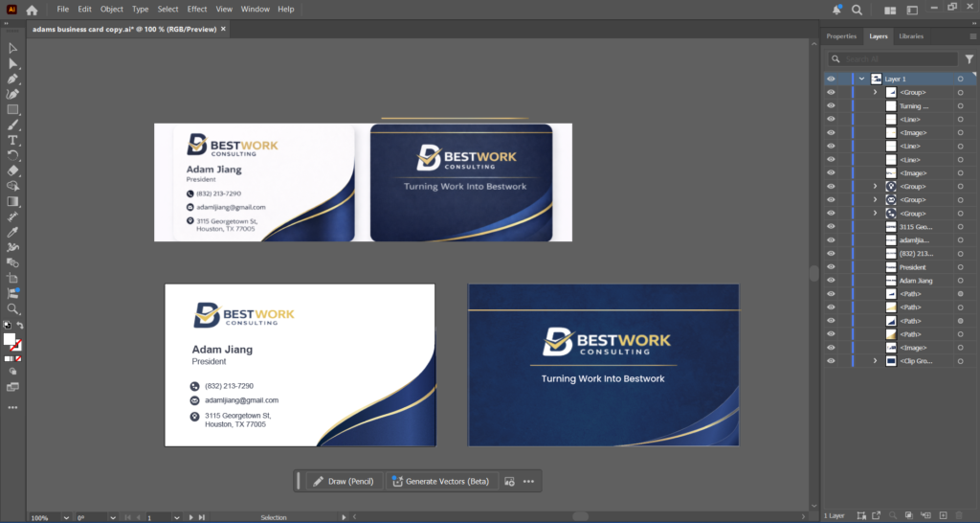Collapse Layer 1 in Layers panel
This screenshot has height=523, width=980.
click(x=862, y=79)
